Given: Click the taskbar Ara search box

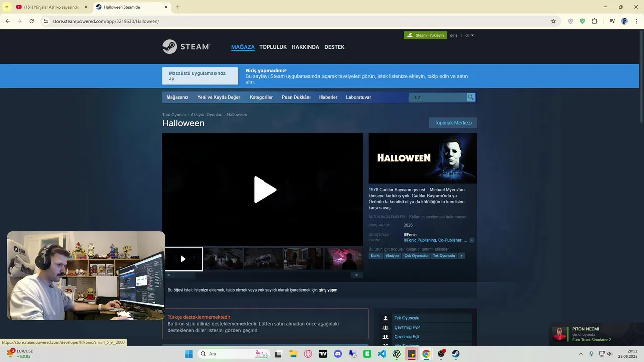Looking at the screenshot, I should tap(234, 354).
